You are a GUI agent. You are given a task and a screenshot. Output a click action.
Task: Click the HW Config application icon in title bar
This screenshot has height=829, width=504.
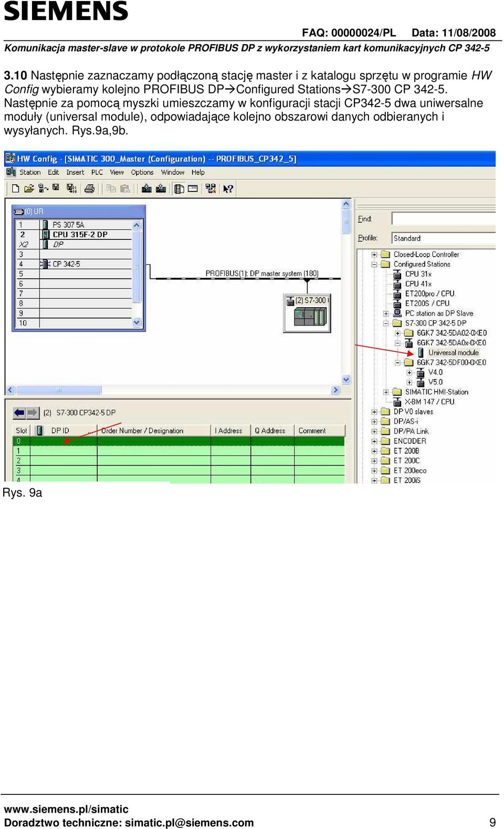[x=10, y=158]
